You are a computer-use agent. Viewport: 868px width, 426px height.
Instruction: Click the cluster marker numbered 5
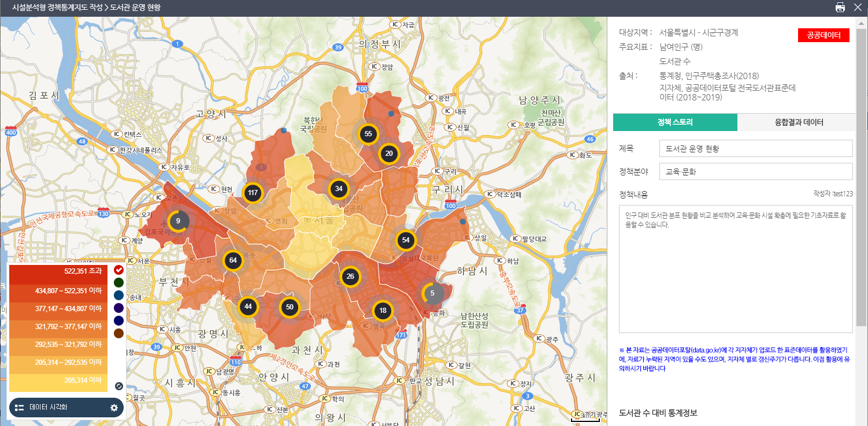[432, 293]
